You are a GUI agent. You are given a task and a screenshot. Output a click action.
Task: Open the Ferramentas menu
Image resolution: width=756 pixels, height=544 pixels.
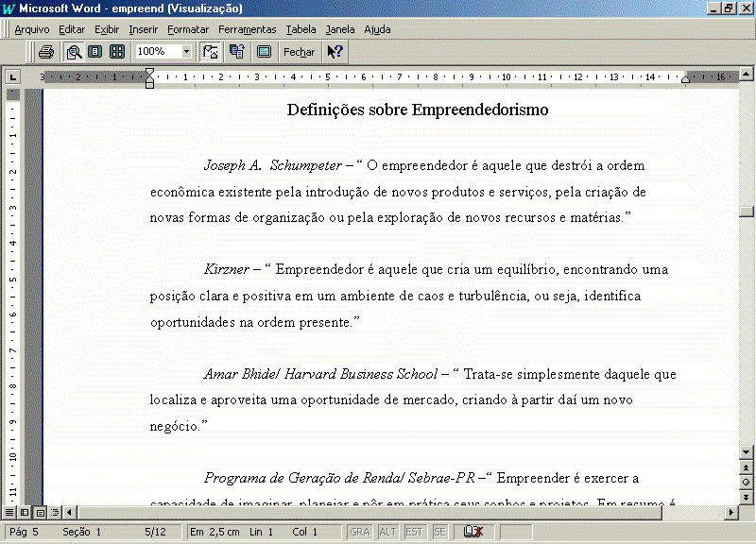point(248,29)
